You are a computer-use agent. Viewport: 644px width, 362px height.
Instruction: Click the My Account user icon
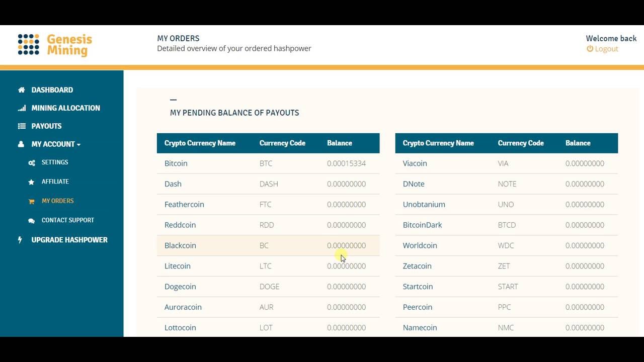(21, 144)
